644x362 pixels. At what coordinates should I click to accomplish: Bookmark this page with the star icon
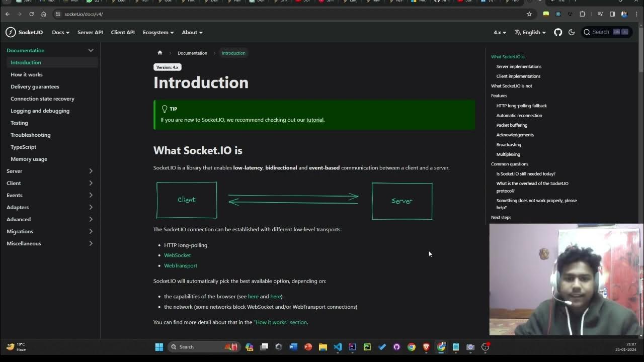(x=529, y=14)
